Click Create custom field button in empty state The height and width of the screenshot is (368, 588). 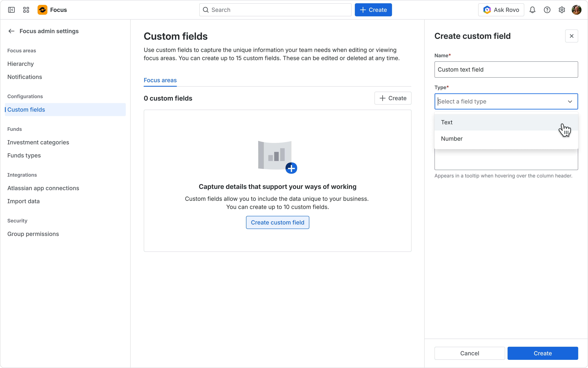coord(277,222)
